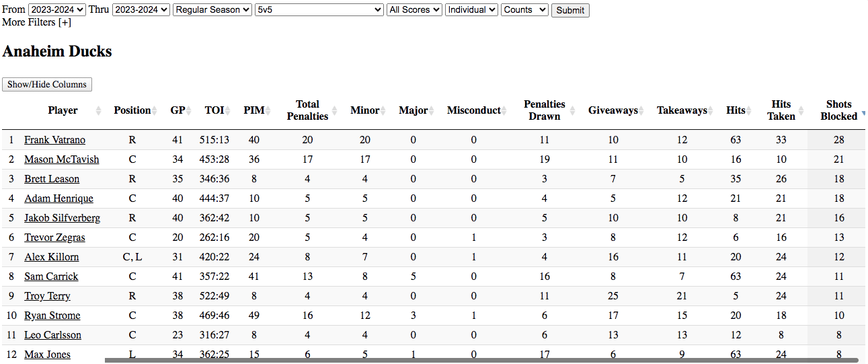Sort table by the Player column sort arrows
This screenshot has height=364, width=868.
[x=99, y=111]
